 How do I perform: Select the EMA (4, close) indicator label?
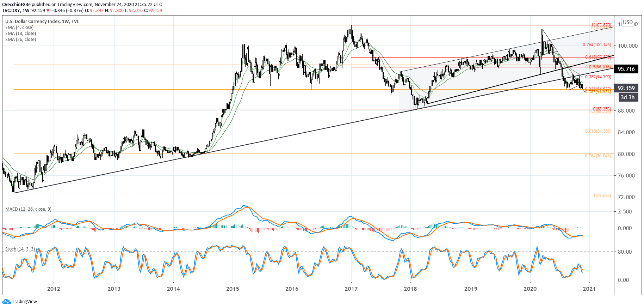19,28
